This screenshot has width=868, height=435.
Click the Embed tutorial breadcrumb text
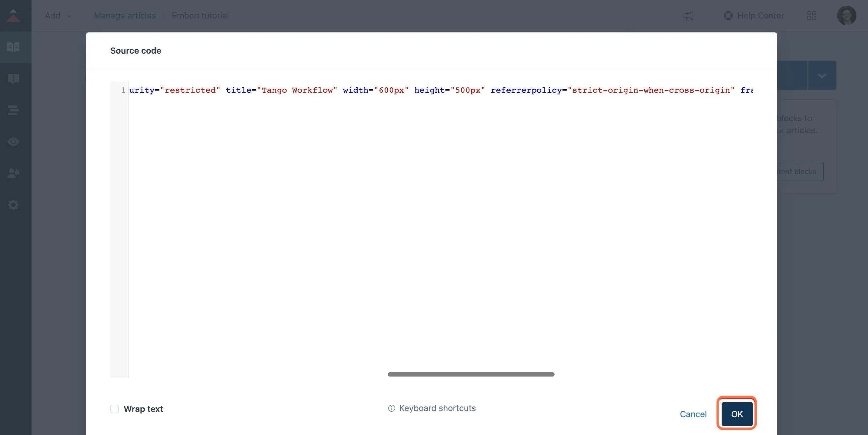(x=200, y=15)
